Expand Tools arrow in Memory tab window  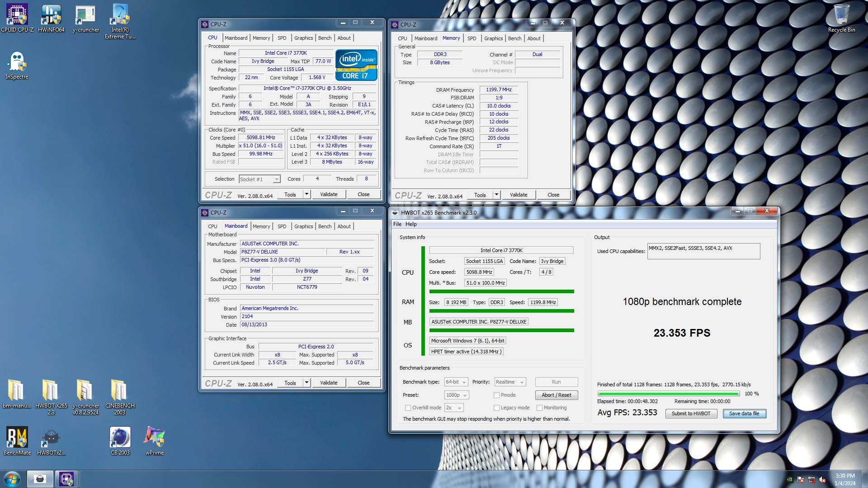496,195
